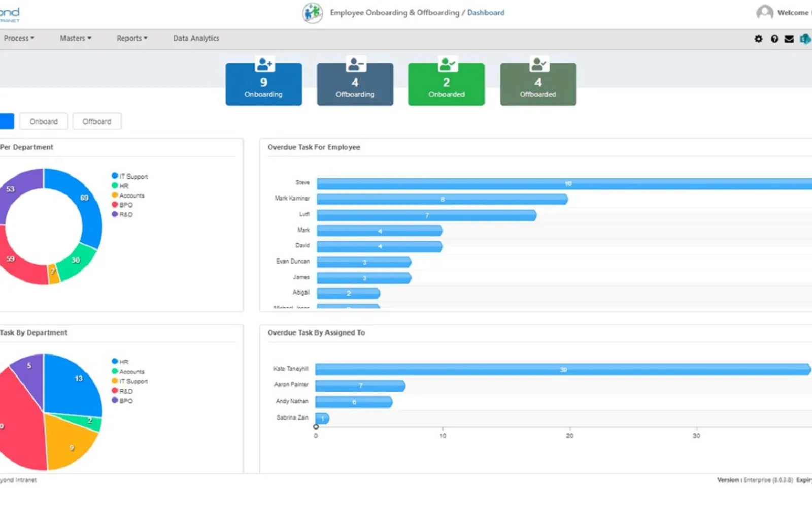
Task: Open the settings gear icon
Action: click(x=758, y=39)
